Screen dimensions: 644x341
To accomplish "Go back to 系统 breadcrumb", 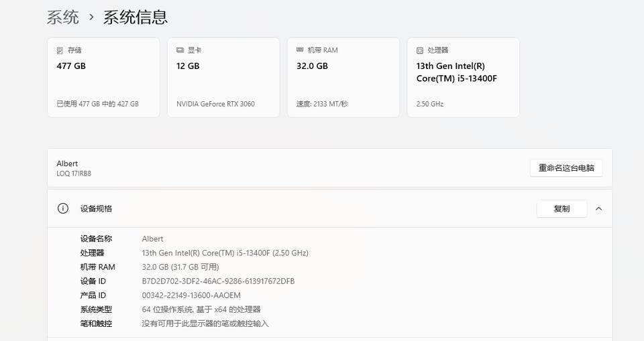I will (x=63, y=17).
